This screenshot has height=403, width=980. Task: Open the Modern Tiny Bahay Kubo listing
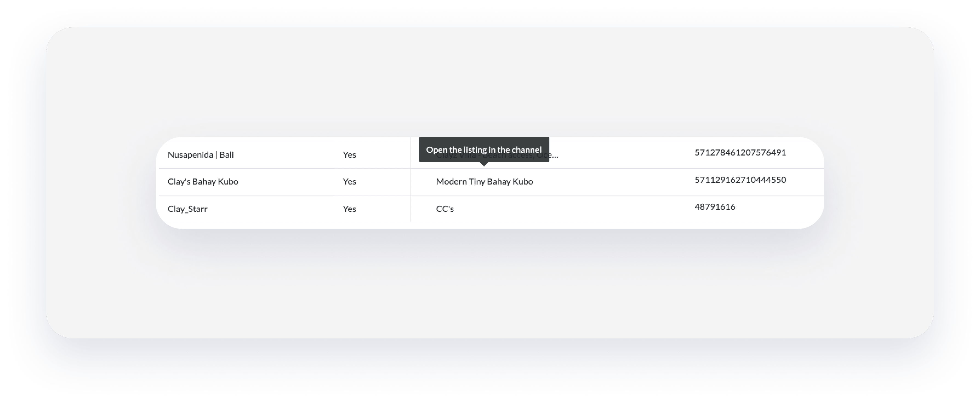[484, 182]
